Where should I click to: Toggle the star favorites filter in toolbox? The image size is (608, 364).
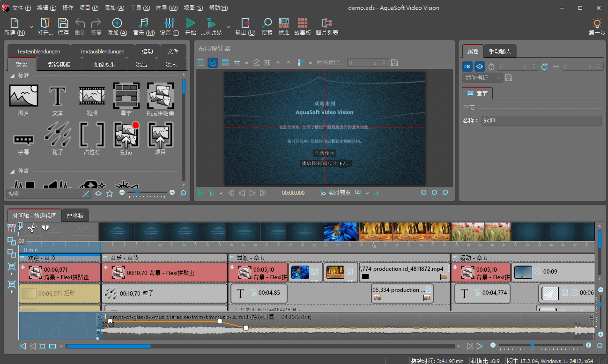[x=110, y=193]
